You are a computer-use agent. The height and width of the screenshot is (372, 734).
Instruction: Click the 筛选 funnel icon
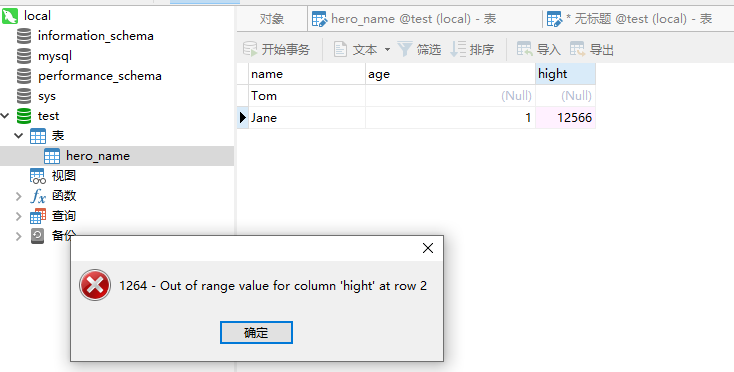point(405,49)
